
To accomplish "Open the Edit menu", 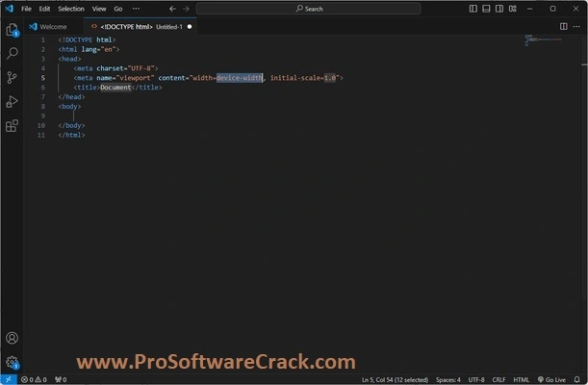I will point(44,9).
